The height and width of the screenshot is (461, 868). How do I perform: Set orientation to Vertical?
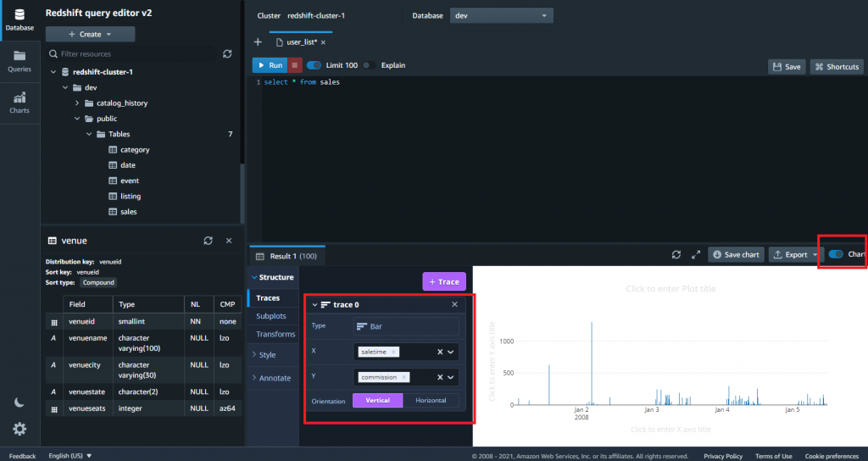(377, 400)
